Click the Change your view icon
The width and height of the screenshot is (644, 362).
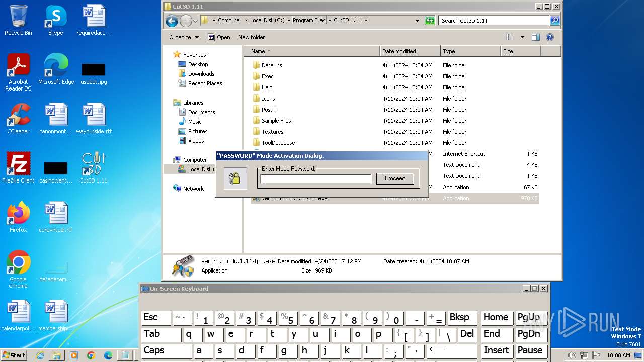point(510,37)
